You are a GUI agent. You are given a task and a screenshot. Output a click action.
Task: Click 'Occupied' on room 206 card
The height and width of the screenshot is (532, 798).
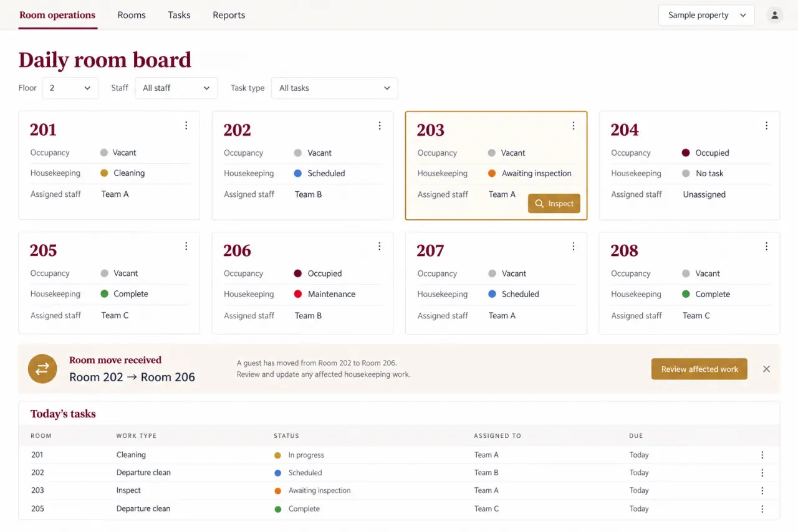click(325, 273)
